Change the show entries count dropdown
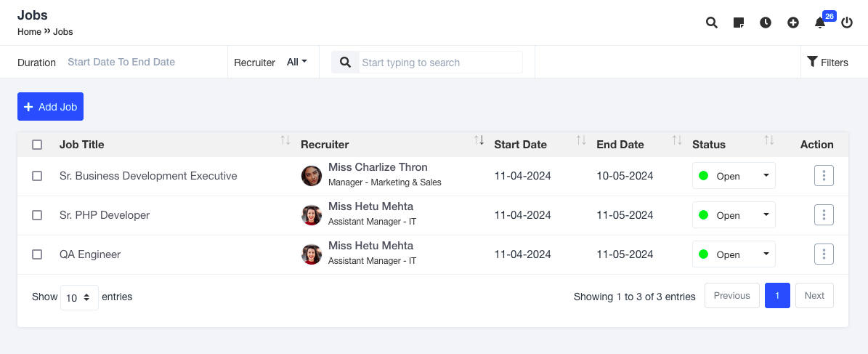This screenshot has height=354, width=868. click(79, 297)
